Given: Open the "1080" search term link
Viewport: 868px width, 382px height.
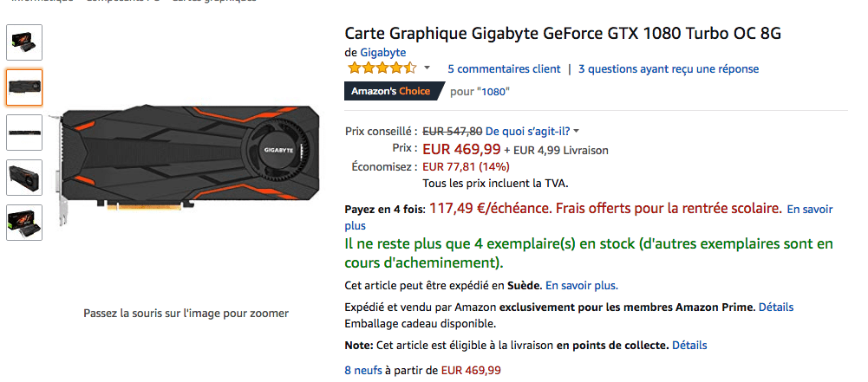Looking at the screenshot, I should (494, 92).
